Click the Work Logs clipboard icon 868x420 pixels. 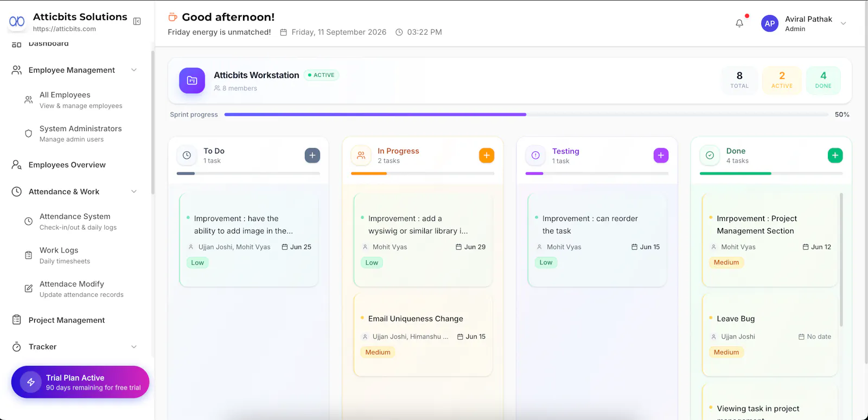(29, 255)
